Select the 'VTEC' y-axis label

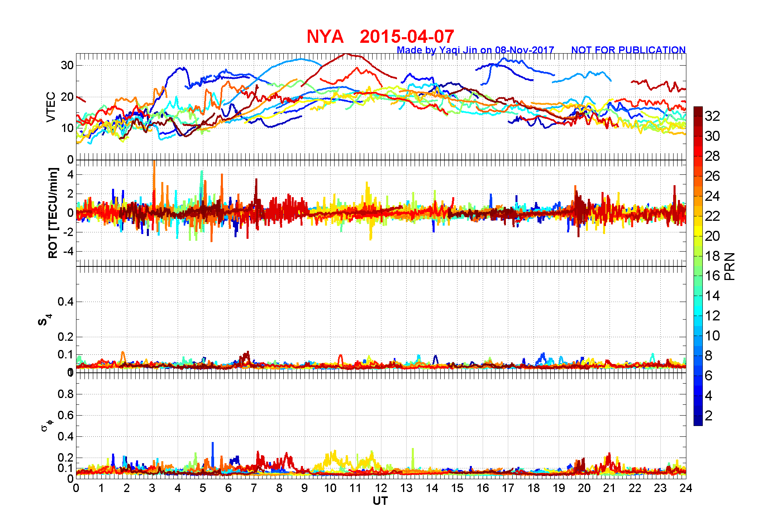click(51, 107)
